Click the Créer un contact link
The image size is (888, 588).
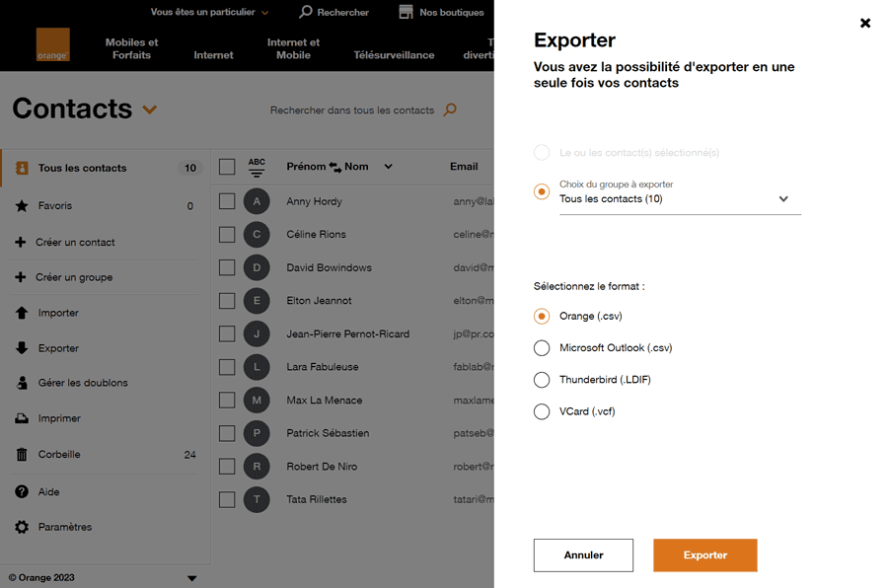(x=75, y=242)
